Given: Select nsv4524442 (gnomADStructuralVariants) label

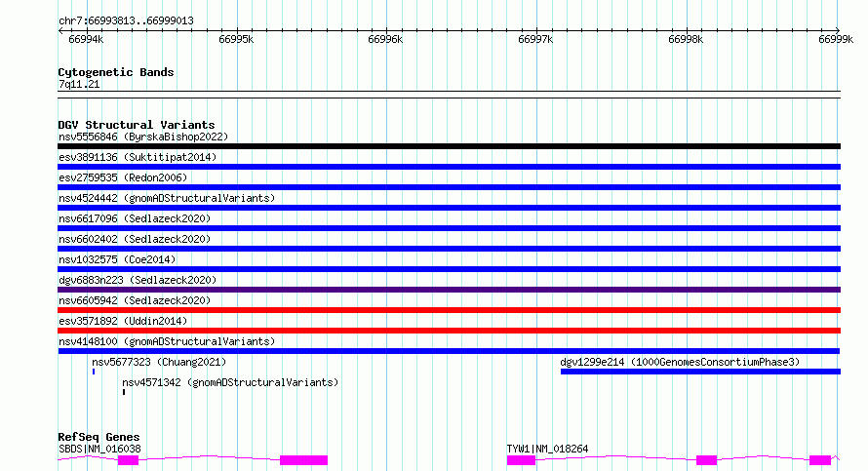Looking at the screenshot, I should [x=167, y=198].
